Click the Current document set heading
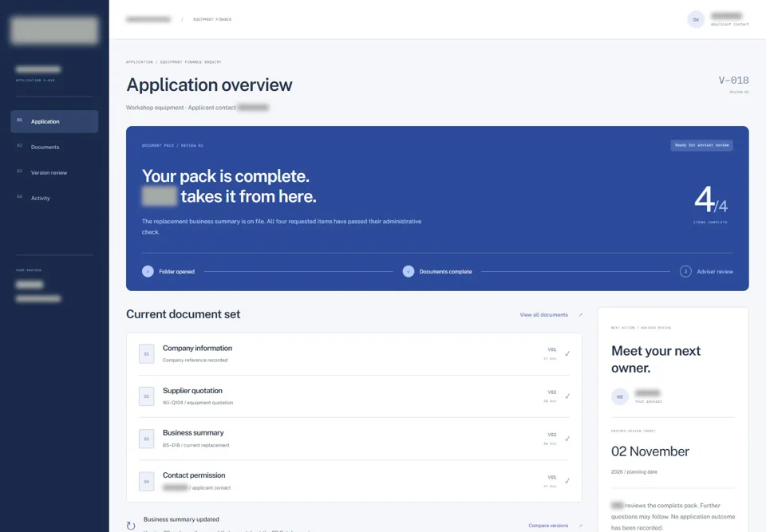This screenshot has width=766, height=532. point(184,314)
